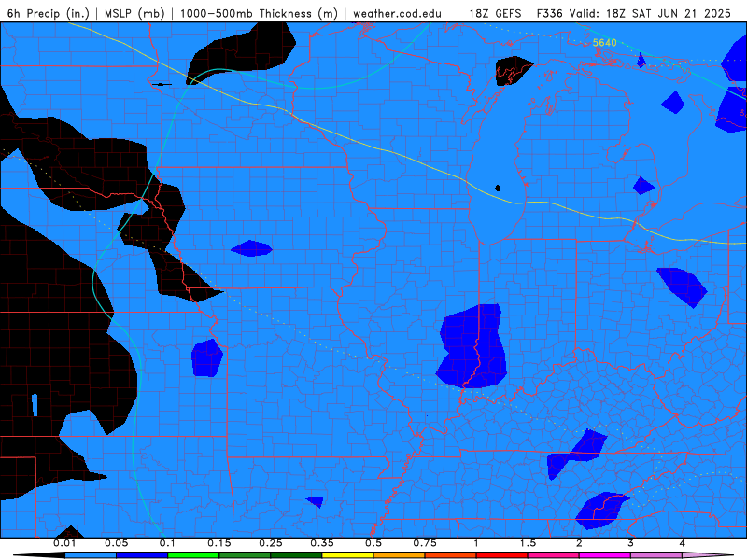This screenshot has width=747, height=560.
Task: Click the yellow '5640' thickness contour label
Action: point(604,43)
